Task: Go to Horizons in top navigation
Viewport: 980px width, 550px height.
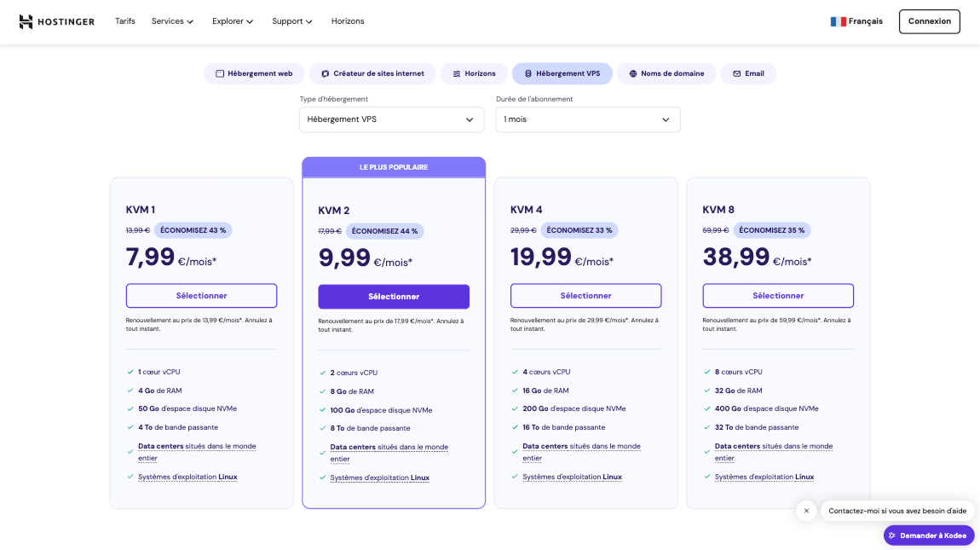Action: (348, 21)
